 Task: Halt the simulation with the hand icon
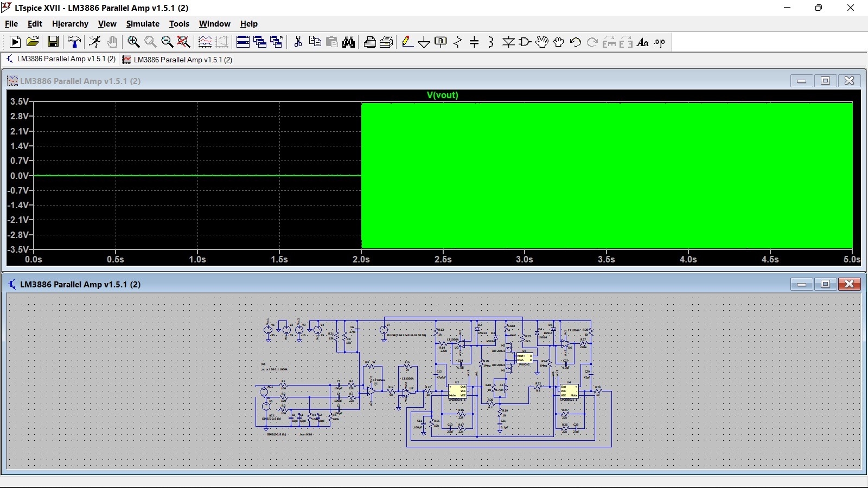(x=112, y=42)
